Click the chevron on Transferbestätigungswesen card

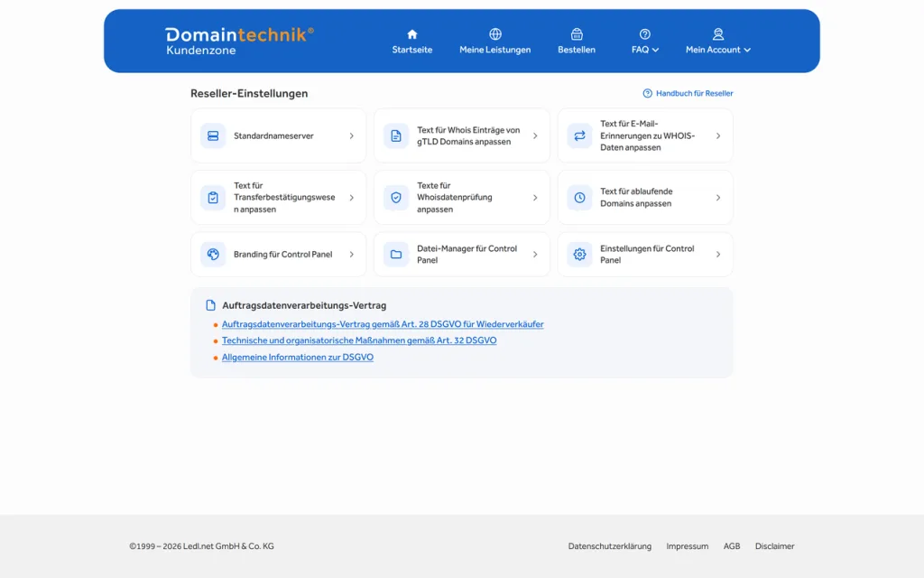pyautogui.click(x=352, y=198)
